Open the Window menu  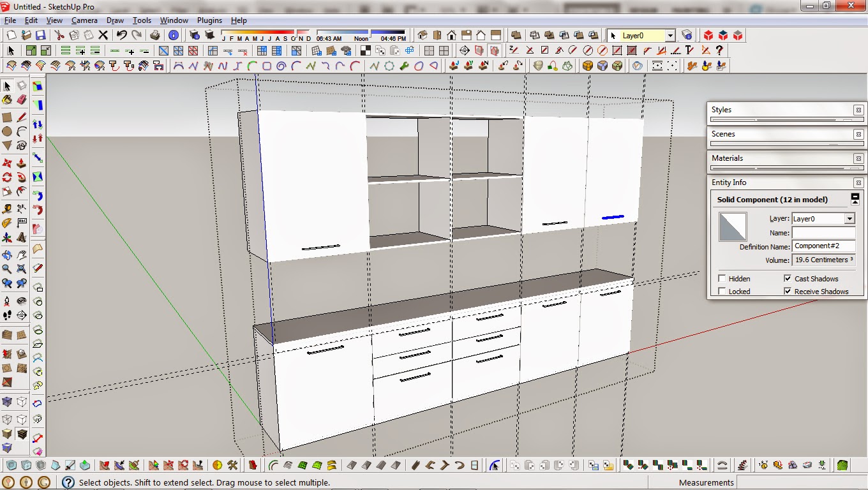[x=174, y=20]
